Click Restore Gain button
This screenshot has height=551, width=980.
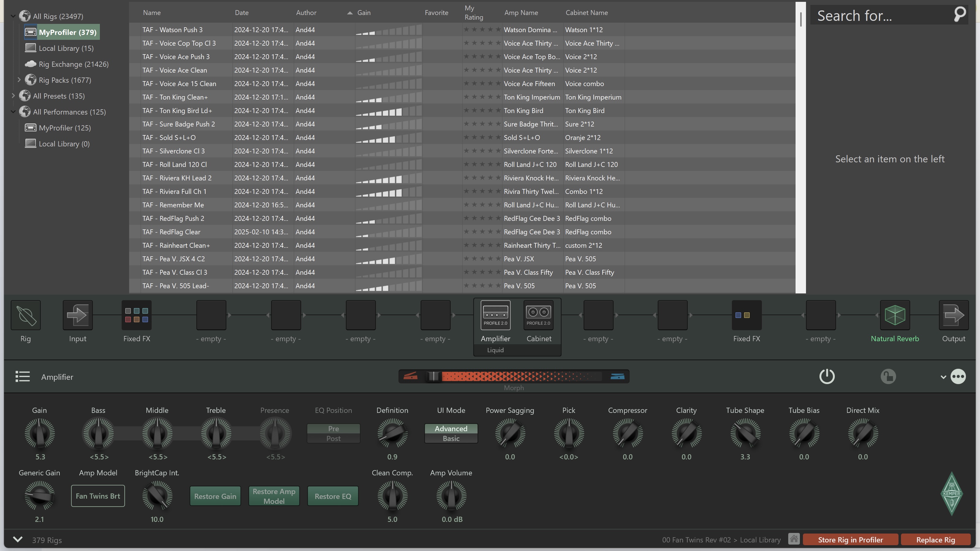point(215,496)
